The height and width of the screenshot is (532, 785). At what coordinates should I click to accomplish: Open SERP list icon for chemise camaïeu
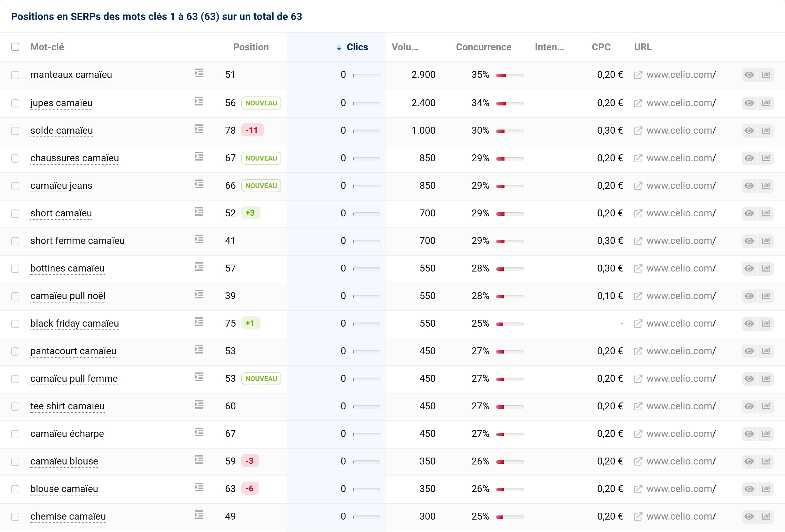tap(199, 515)
